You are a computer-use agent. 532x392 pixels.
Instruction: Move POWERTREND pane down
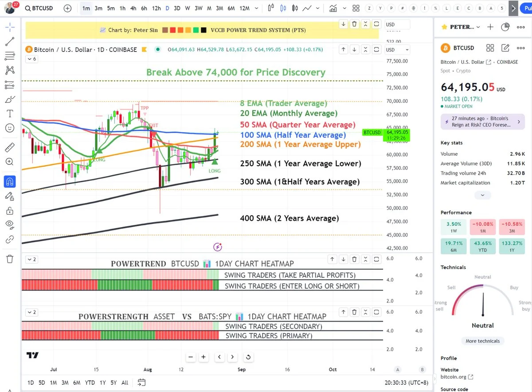[x=344, y=259]
